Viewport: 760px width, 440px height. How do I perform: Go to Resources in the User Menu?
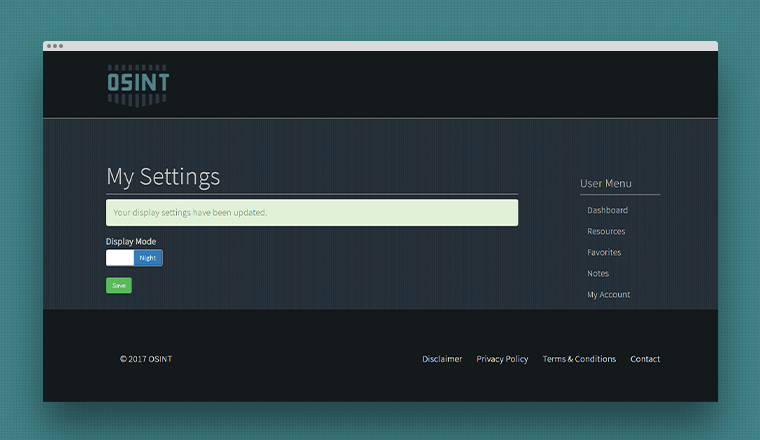click(606, 232)
